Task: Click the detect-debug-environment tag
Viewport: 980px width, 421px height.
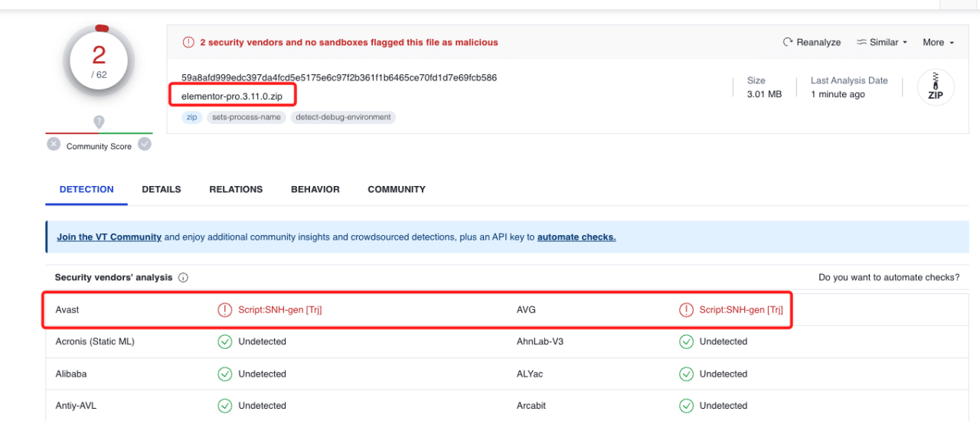Action: click(x=343, y=117)
